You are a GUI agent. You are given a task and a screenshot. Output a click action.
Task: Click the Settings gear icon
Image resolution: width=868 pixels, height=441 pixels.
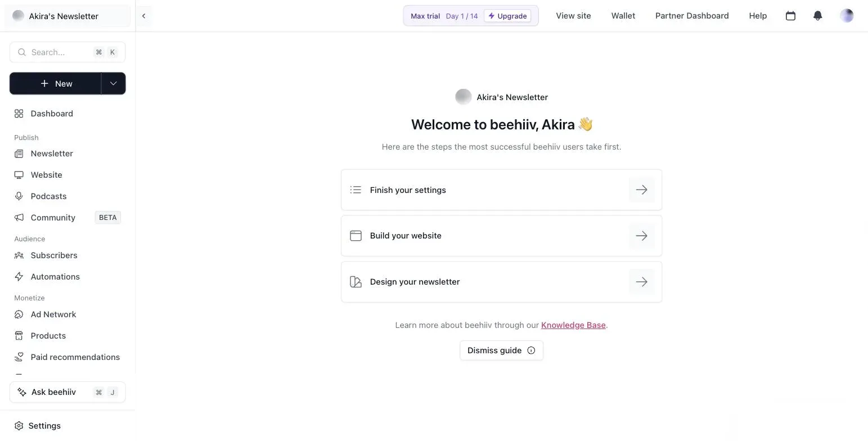click(x=19, y=426)
